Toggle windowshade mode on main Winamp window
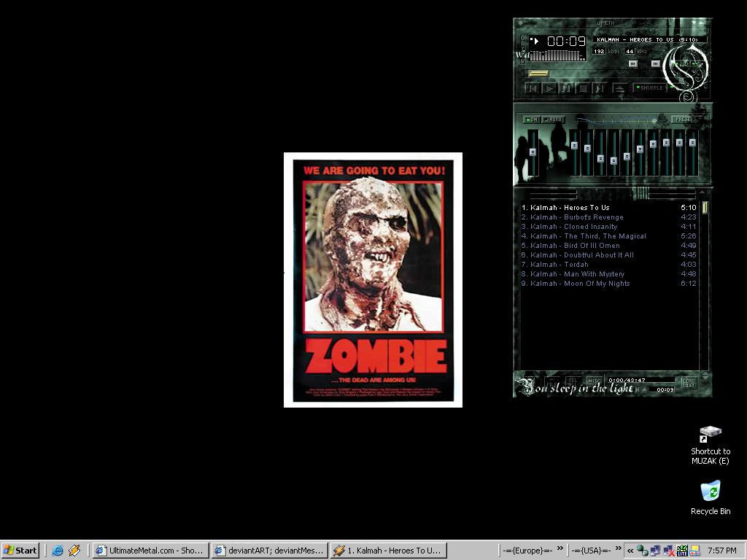The height and width of the screenshot is (560, 747). point(701,23)
